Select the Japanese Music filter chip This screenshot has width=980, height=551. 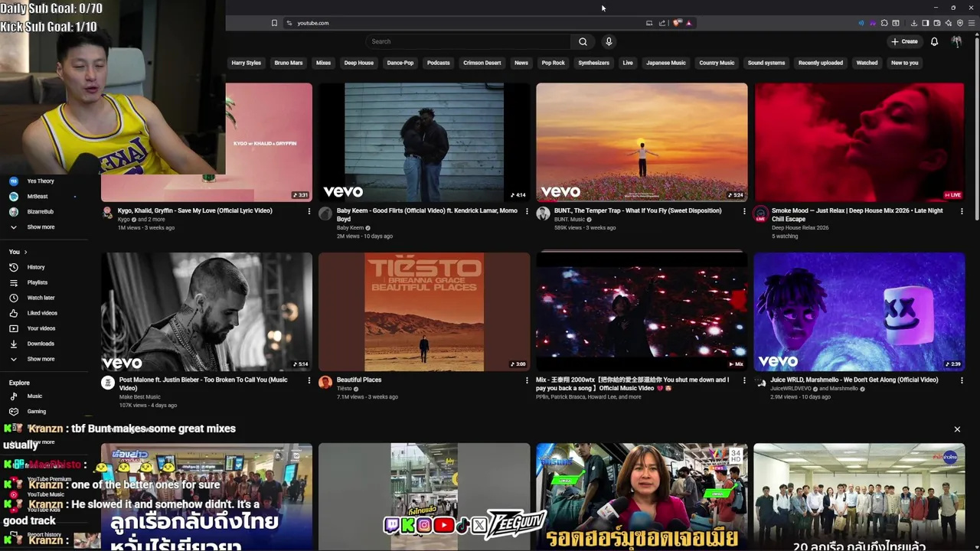coord(666,63)
